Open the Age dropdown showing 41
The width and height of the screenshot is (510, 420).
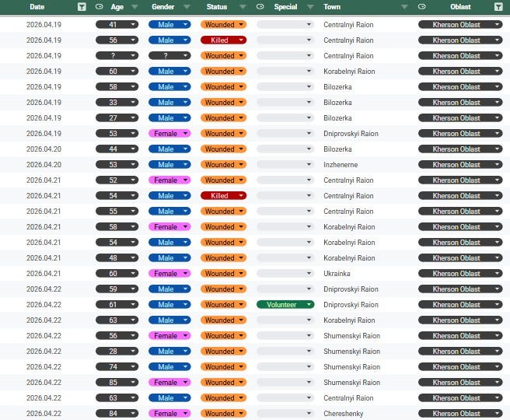click(117, 25)
